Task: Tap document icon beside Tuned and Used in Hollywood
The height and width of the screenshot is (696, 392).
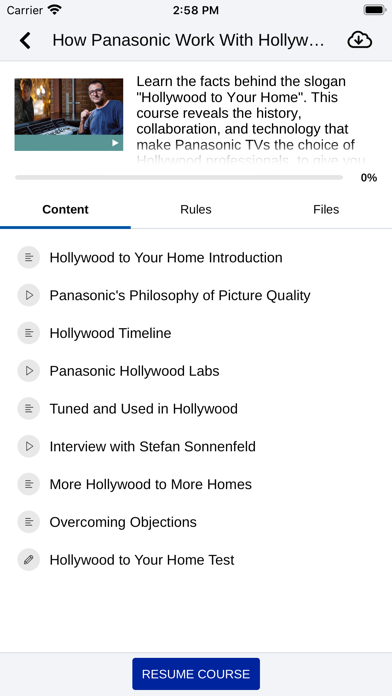Action: (x=29, y=408)
